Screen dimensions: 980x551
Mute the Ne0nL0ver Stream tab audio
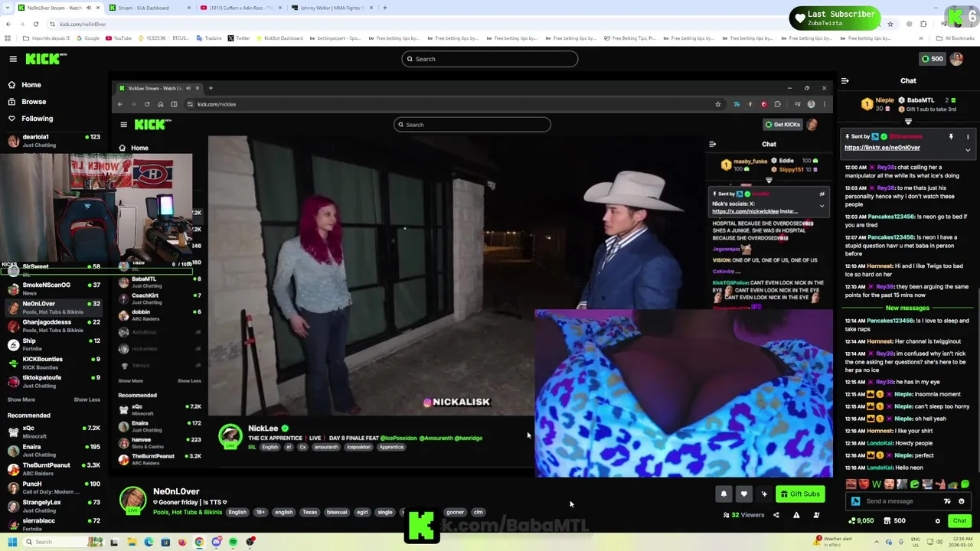[x=88, y=8]
